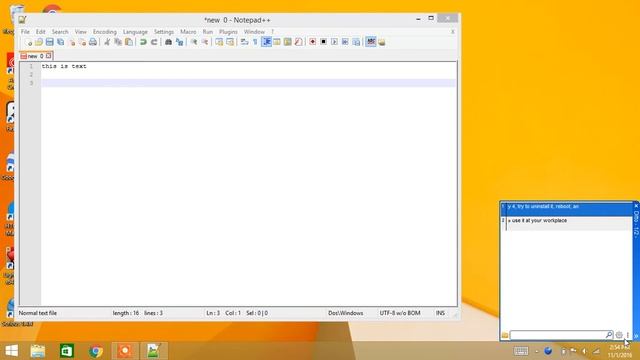
Task: Save the recorded macro icon
Action: pos(356,42)
